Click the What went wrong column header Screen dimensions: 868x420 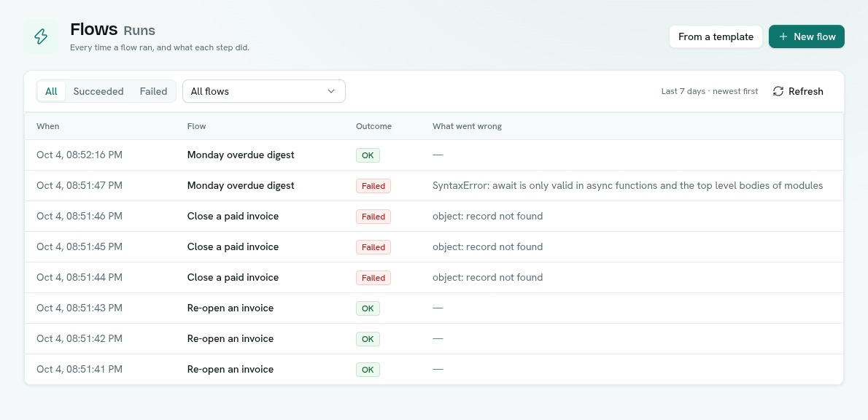click(x=468, y=126)
